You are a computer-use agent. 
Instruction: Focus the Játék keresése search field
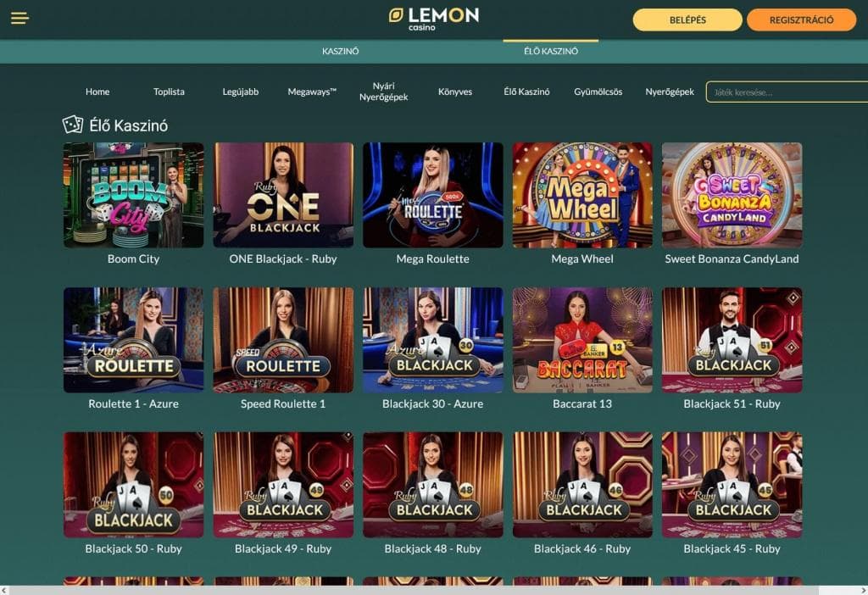787,92
